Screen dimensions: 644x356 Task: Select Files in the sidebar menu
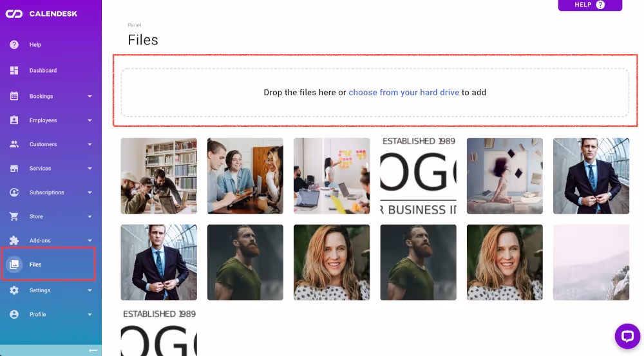coord(35,265)
